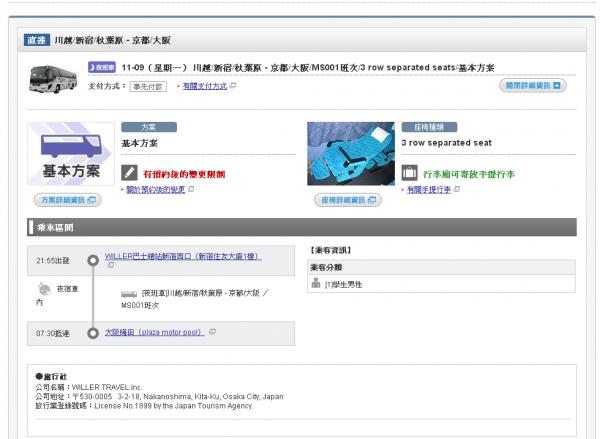This screenshot has height=439, width=600.
Task: Click the night bus moon badge
Action: pyautogui.click(x=102, y=67)
